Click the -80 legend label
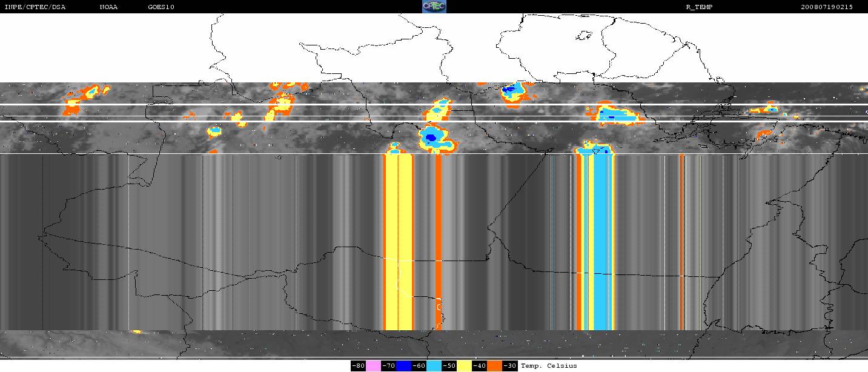 coord(358,366)
